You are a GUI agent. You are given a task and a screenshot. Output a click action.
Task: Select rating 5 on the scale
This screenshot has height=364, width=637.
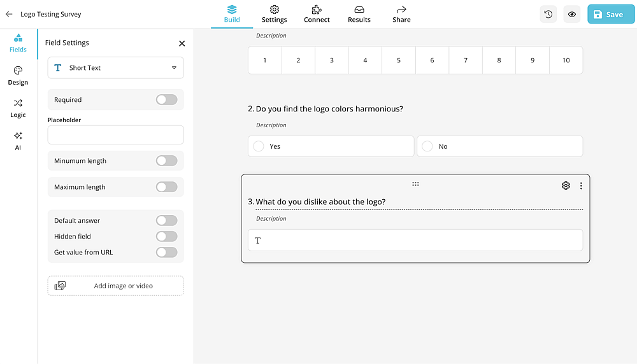(399, 60)
